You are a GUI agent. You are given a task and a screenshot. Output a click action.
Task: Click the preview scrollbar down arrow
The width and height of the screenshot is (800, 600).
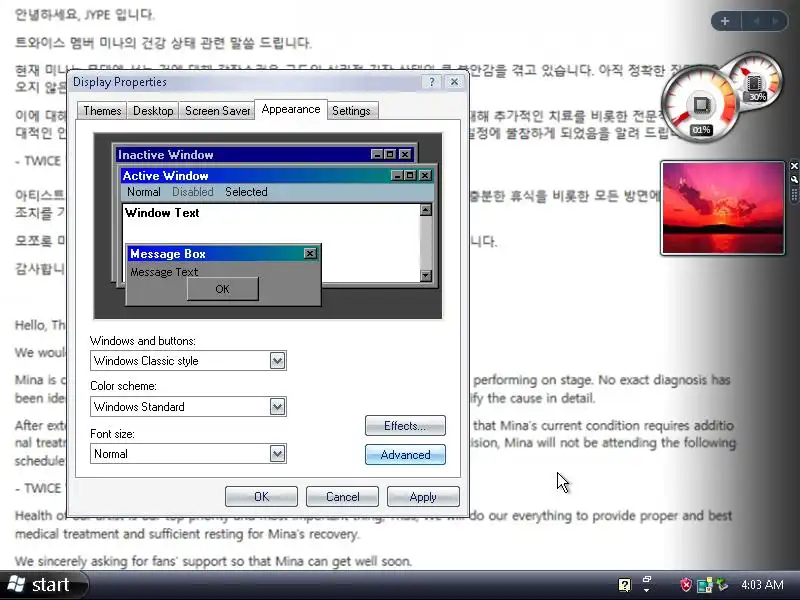coord(426,276)
